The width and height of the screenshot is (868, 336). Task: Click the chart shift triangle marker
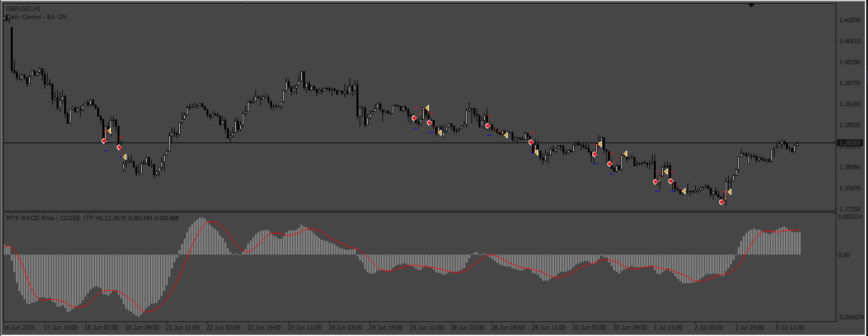click(752, 5)
